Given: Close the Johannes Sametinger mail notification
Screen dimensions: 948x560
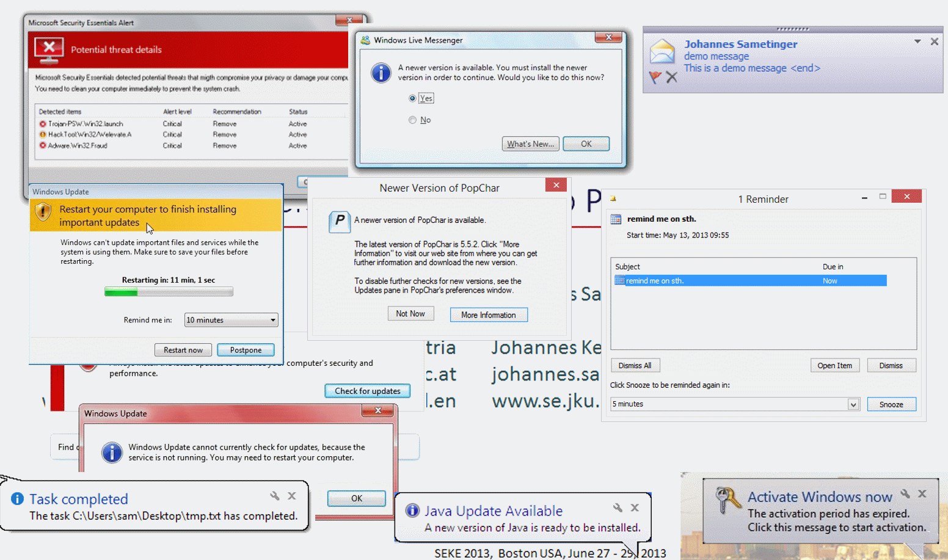Looking at the screenshot, I should 934,42.
